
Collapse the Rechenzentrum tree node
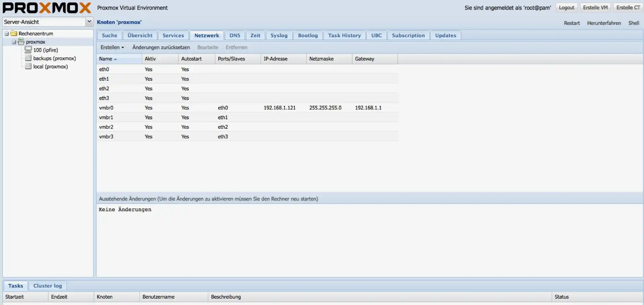(6, 34)
